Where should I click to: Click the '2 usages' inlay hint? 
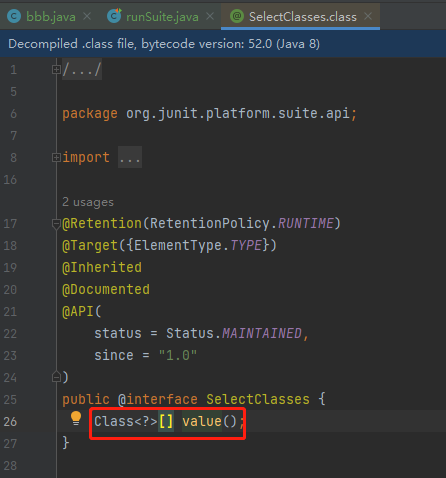click(x=88, y=202)
